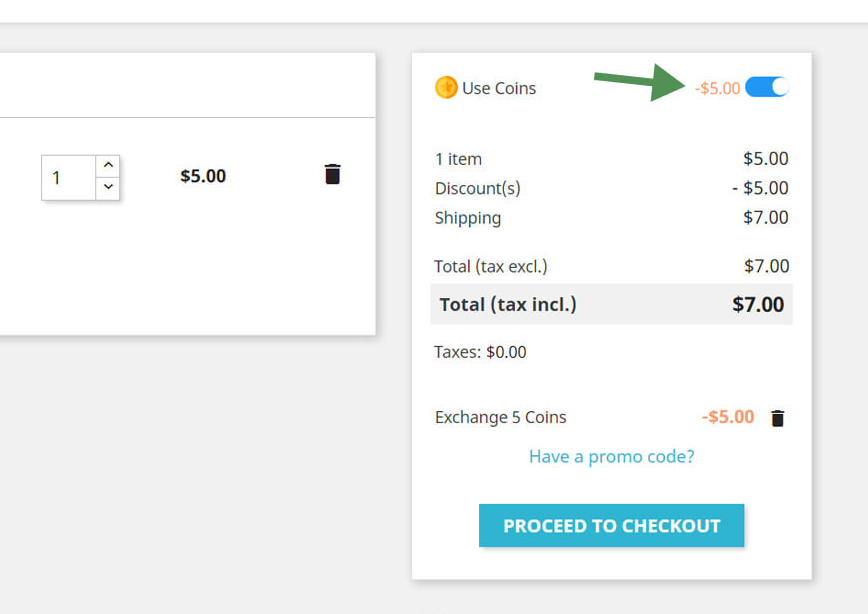Select the Total (tax incl.) row
Viewport: 868px width, 614px height.
click(611, 304)
